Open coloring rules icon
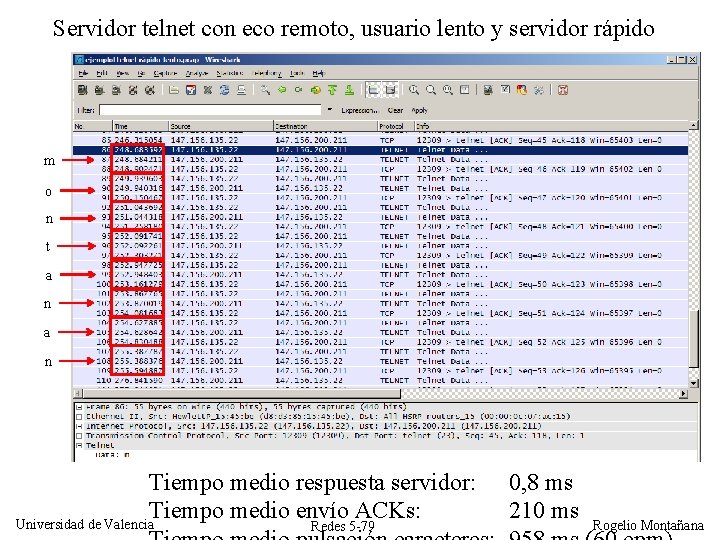This screenshot has height=540, width=720. [522, 90]
